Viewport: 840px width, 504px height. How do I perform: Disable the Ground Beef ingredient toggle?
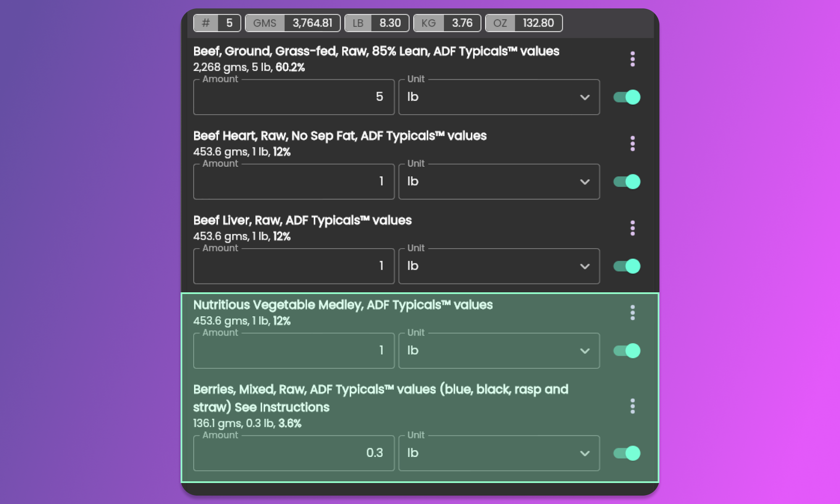(627, 97)
